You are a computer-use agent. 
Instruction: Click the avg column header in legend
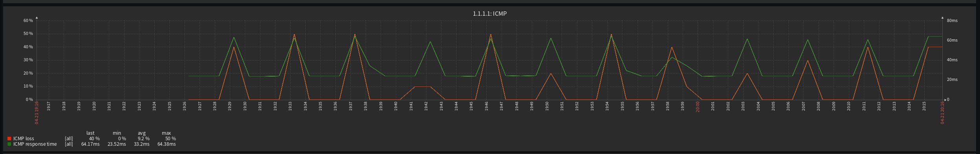pyautogui.click(x=142, y=133)
